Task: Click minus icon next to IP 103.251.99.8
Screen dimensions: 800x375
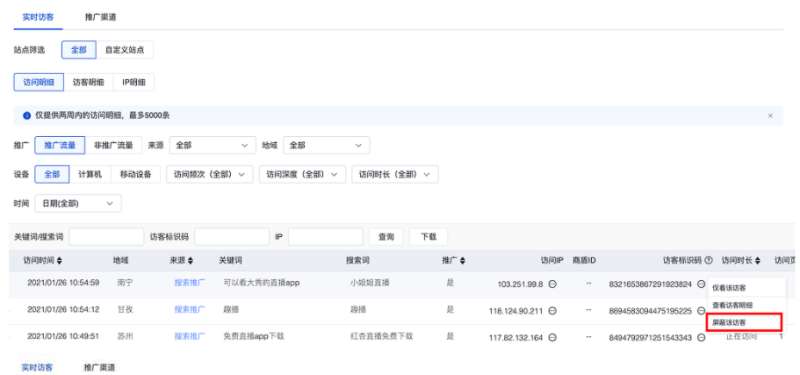Action: click(553, 284)
